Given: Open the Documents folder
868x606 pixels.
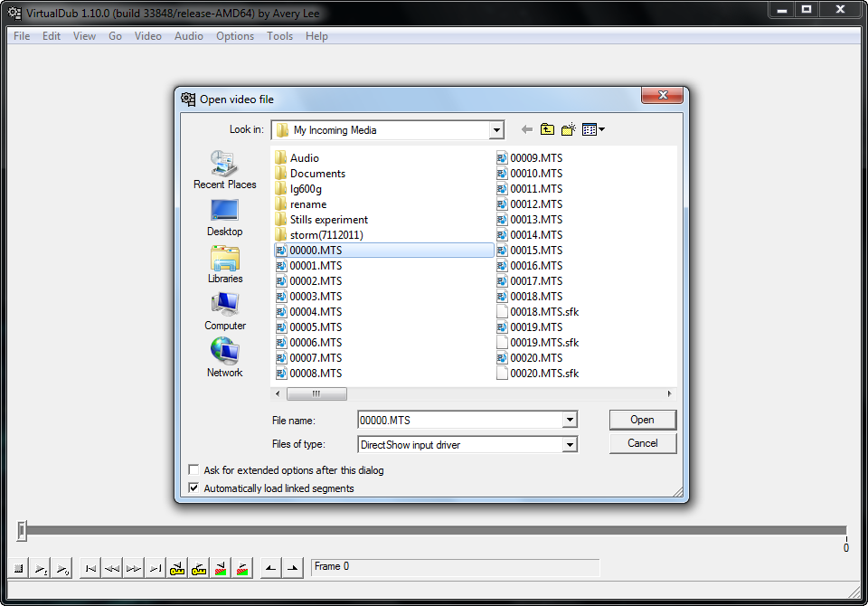Looking at the screenshot, I should coord(310,174).
